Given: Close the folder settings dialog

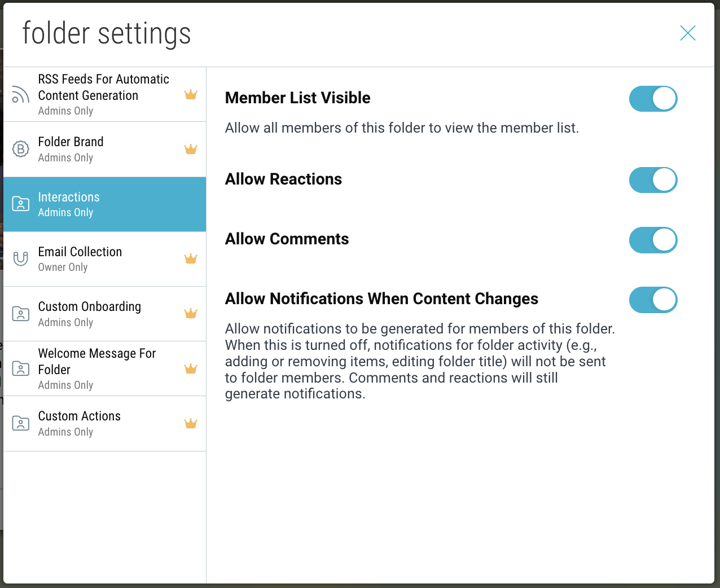Looking at the screenshot, I should (x=687, y=33).
